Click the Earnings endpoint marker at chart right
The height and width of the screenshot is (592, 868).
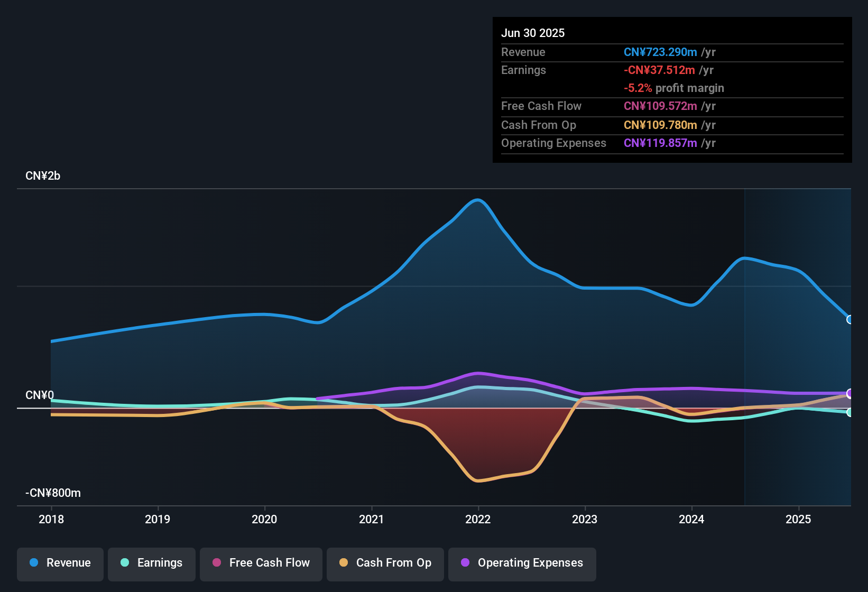[x=849, y=412]
